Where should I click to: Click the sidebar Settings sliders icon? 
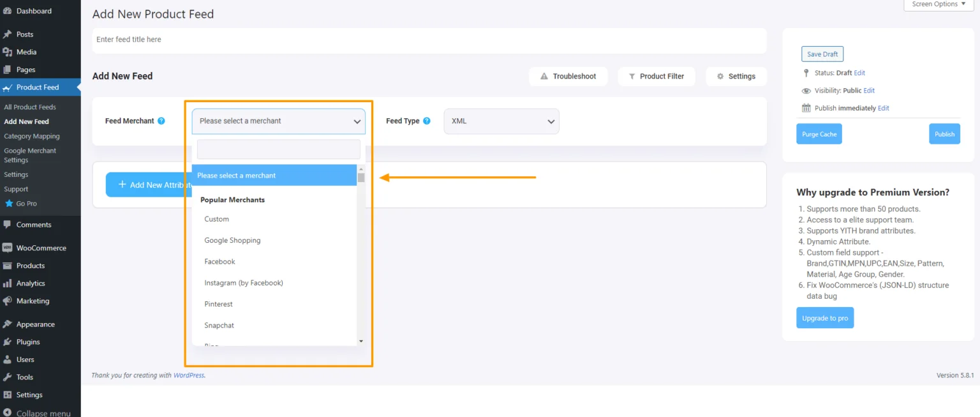click(x=8, y=395)
